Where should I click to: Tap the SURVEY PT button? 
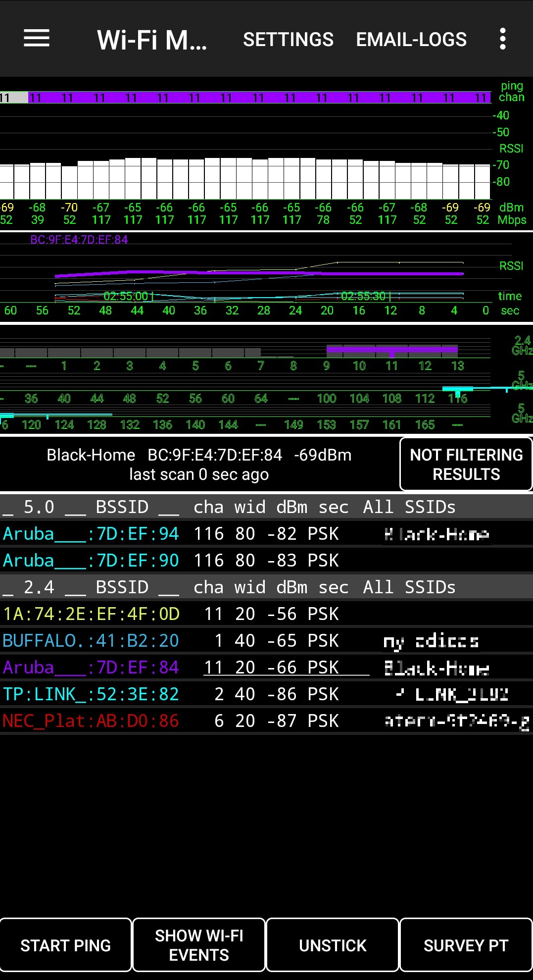point(466,945)
